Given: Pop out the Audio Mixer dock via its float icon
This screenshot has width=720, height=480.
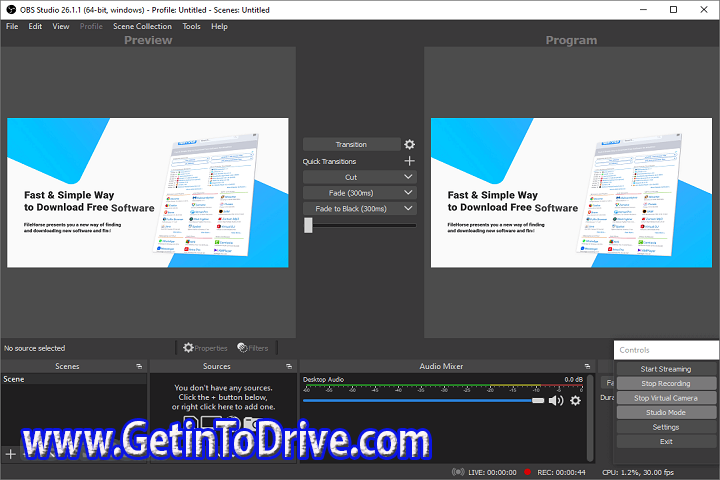Looking at the screenshot, I should point(587,367).
